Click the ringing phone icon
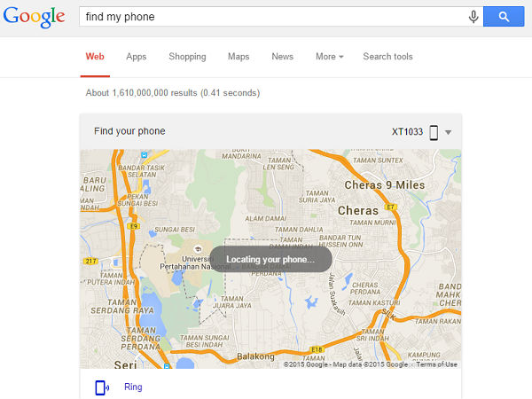Viewport: 532px width, 399px height. (x=102, y=387)
